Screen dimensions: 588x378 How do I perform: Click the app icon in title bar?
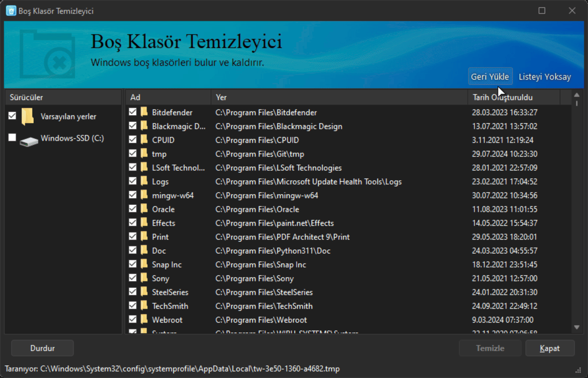click(x=11, y=11)
